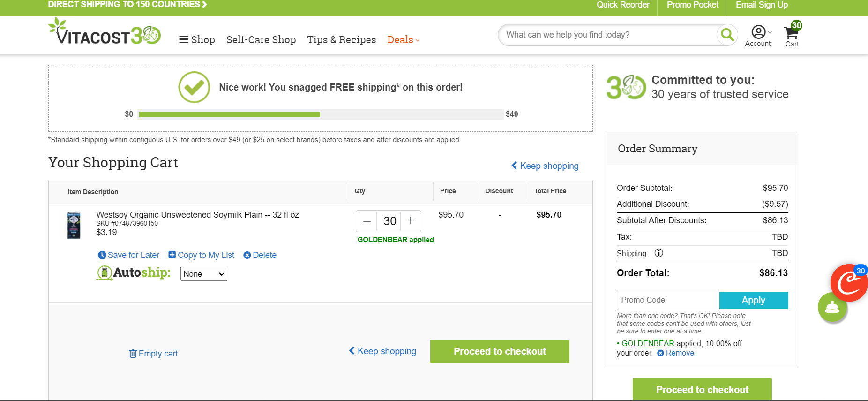Decrease soymilk quantity with minus button
The height and width of the screenshot is (401, 868).
pyautogui.click(x=367, y=221)
